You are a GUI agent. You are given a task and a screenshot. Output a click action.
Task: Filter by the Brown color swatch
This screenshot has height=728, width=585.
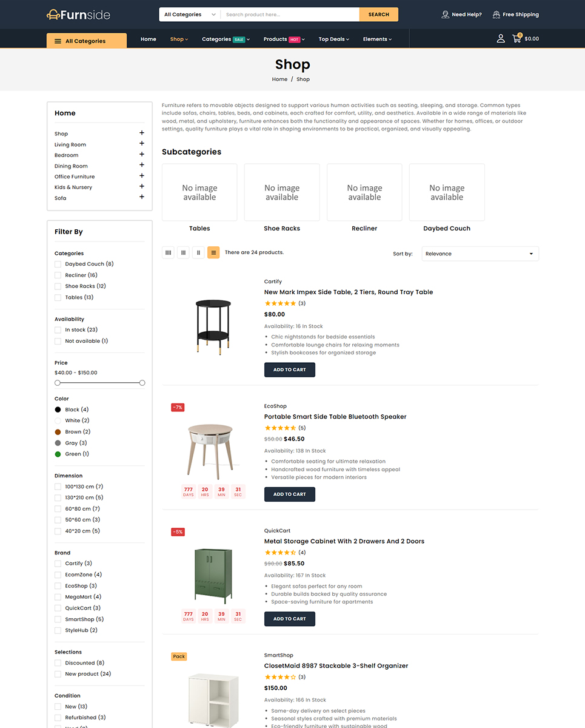coord(58,432)
